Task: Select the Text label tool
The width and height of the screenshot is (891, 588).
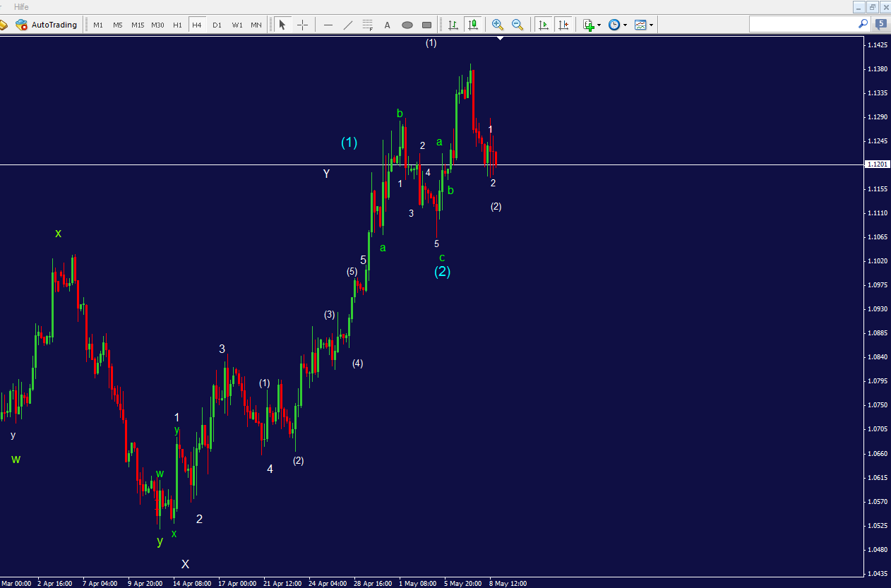Action: pos(387,25)
